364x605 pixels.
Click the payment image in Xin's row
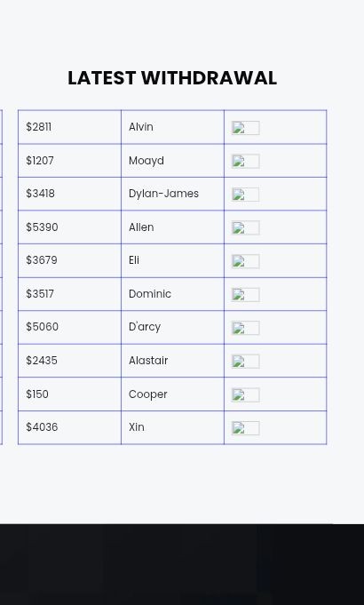tap(246, 428)
